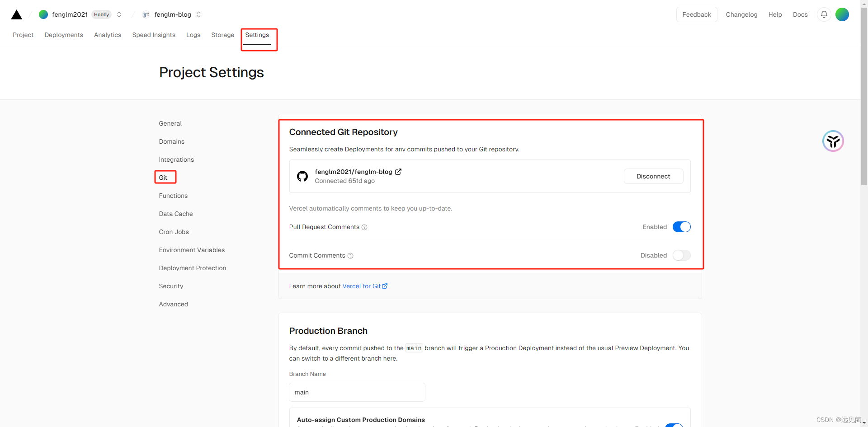The image size is (868, 427).
Task: Select Security in settings sidebar
Action: (171, 286)
